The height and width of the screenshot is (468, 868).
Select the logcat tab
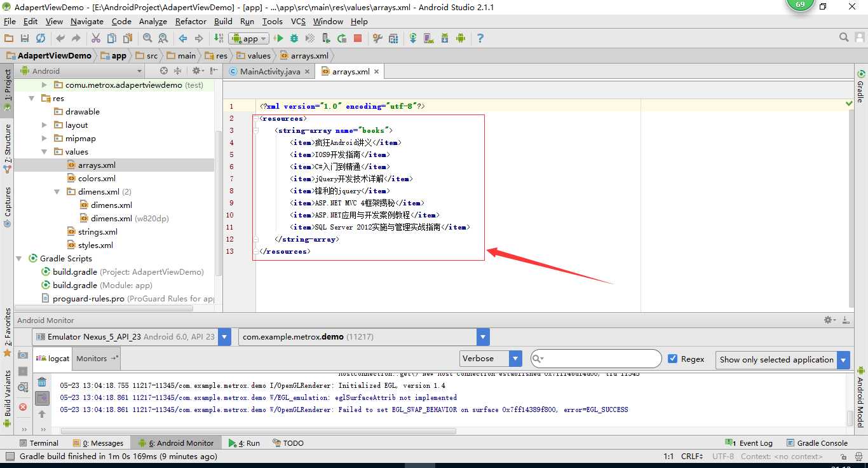pos(53,359)
